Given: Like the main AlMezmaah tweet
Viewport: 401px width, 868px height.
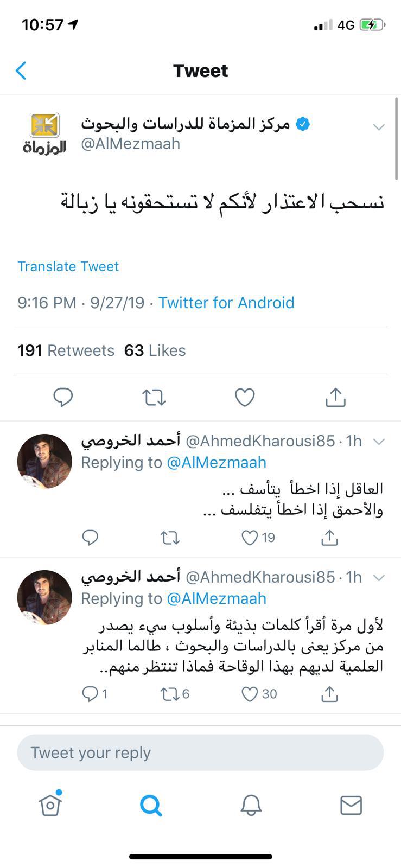Looking at the screenshot, I should pos(245,398).
